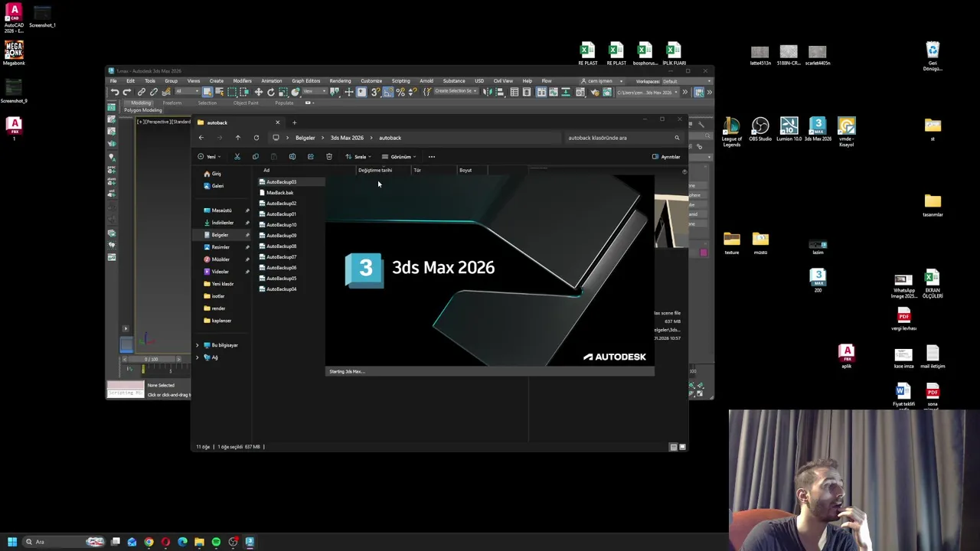
Task: Click the Rename icon in Explorer toolbar
Action: pos(292,157)
